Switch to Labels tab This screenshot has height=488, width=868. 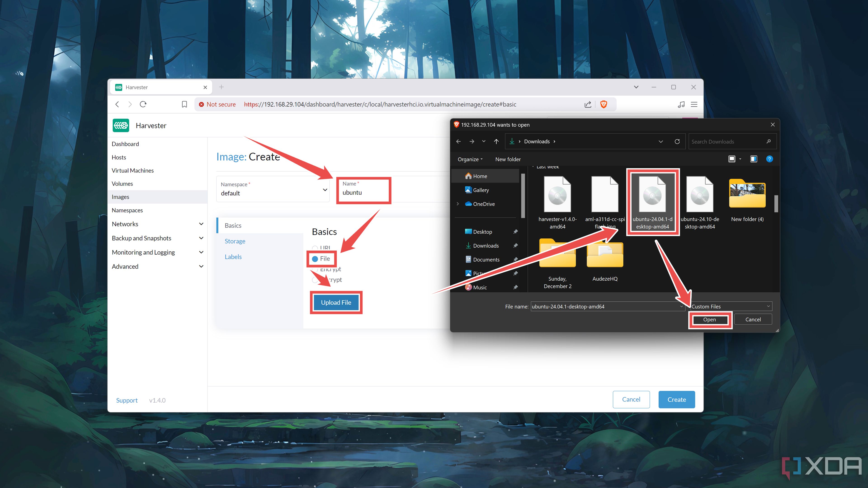point(233,257)
